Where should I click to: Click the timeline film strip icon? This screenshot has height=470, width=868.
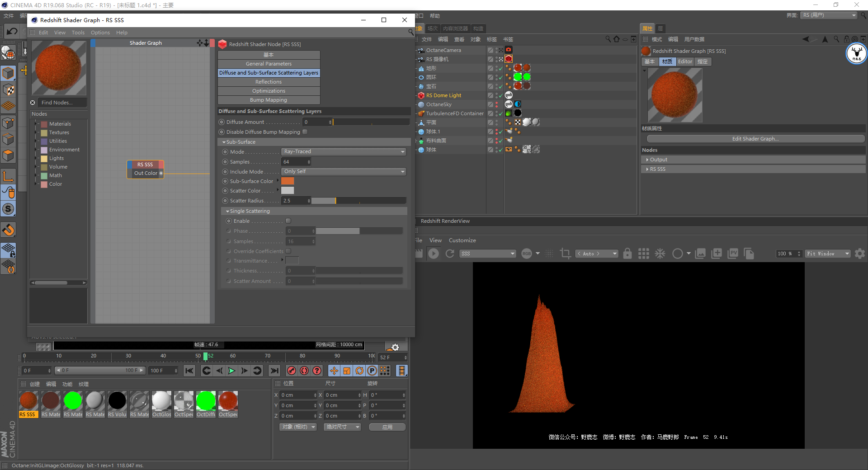tap(401, 371)
